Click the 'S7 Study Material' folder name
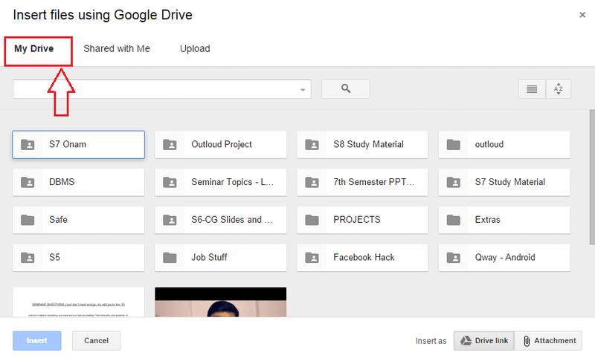595x364 pixels. pos(510,182)
